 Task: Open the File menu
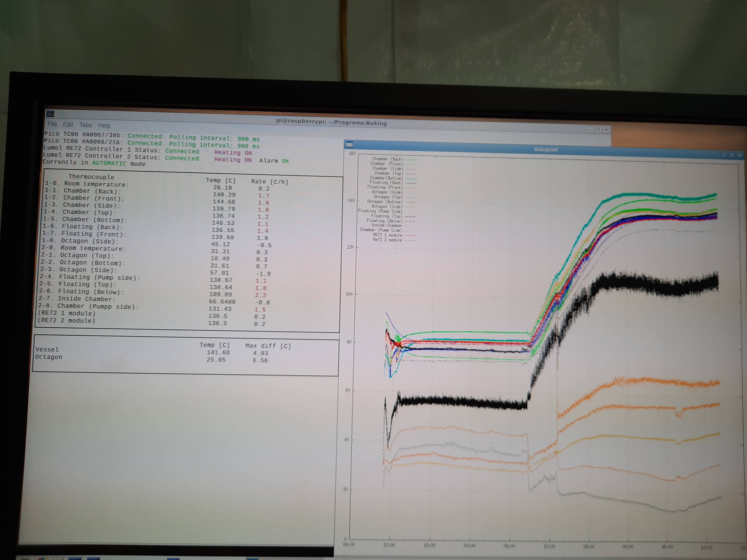coord(52,124)
